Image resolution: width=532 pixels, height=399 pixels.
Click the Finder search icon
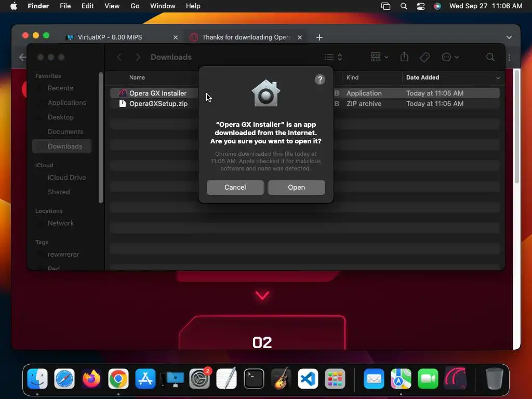tap(490, 57)
